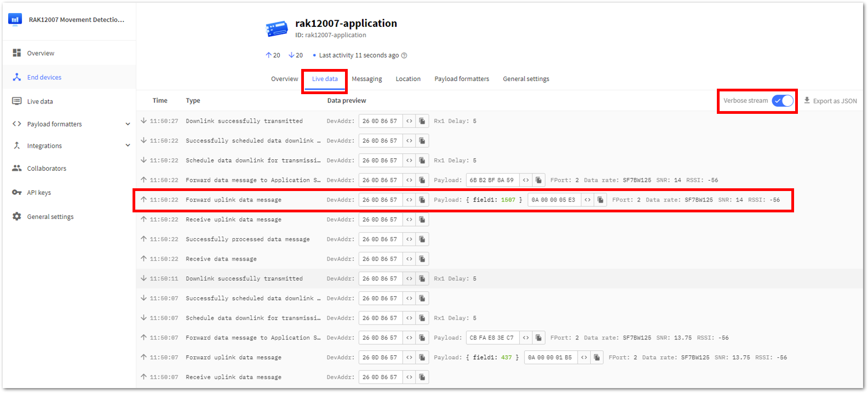Toggle DevAddr format in Receive data message row
868x393 pixels.
(x=409, y=259)
